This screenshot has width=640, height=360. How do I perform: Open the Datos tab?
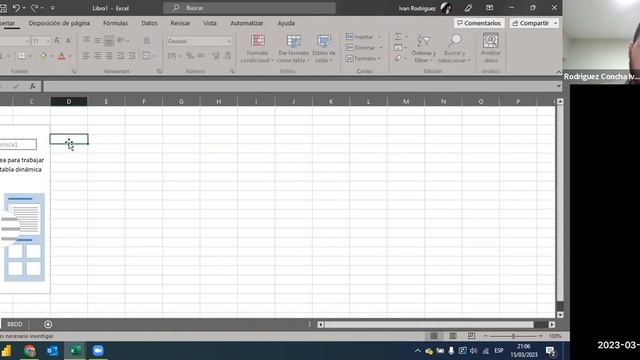[x=149, y=23]
